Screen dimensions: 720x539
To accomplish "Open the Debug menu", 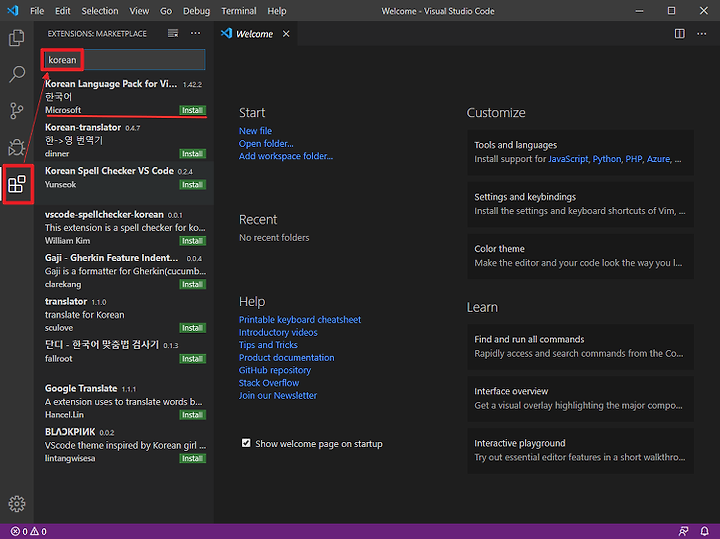I will coord(197,11).
